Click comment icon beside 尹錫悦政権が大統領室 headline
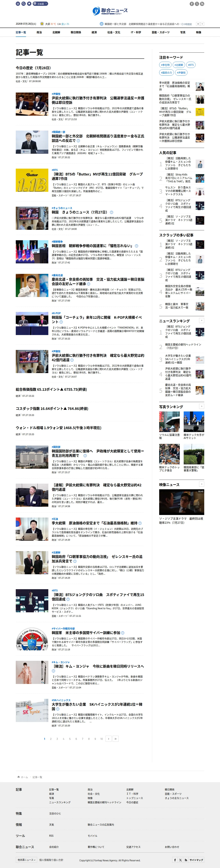 85,456
